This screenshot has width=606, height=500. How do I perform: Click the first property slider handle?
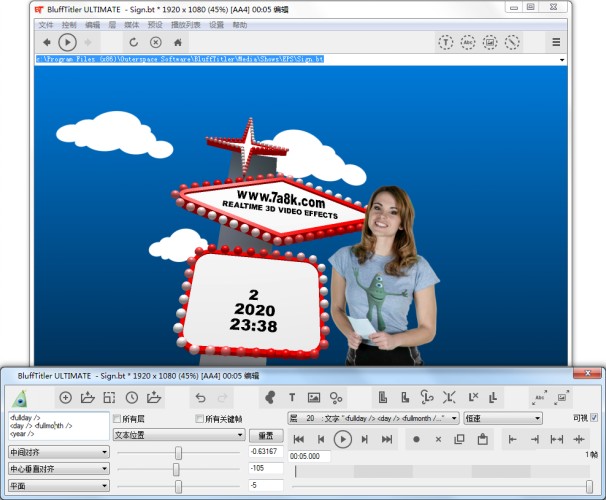pos(178,452)
